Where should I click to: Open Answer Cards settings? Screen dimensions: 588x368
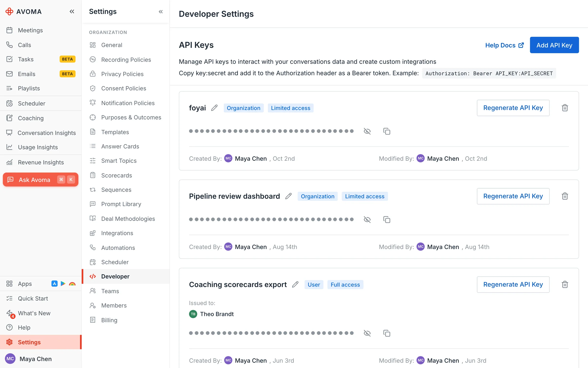[125, 146]
